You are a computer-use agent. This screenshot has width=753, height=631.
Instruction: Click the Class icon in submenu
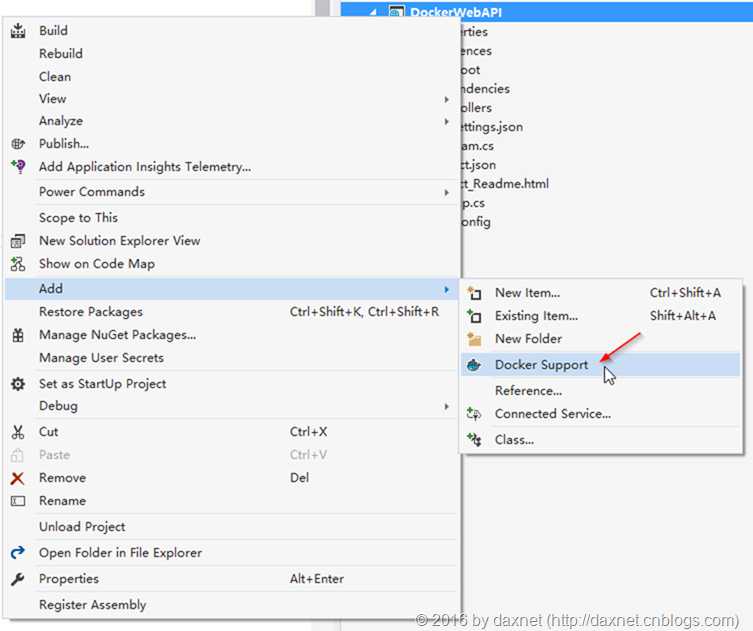click(x=474, y=439)
